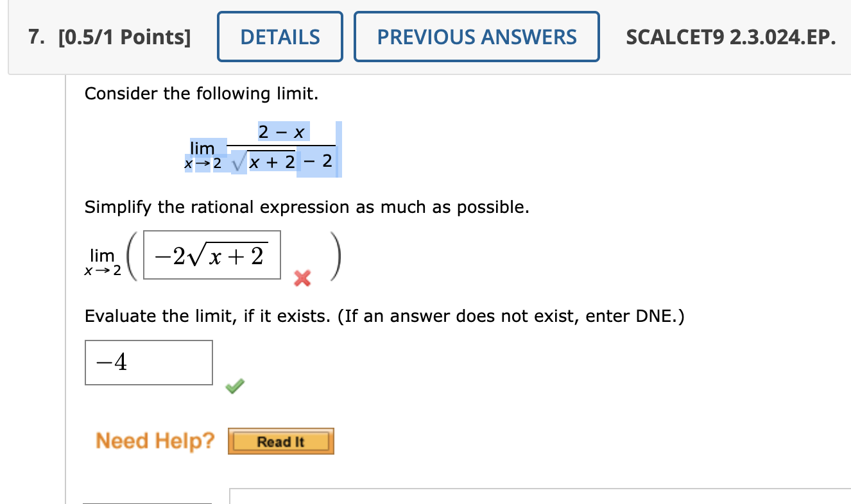Click the Evaluate the limit instruction text

tap(384, 315)
